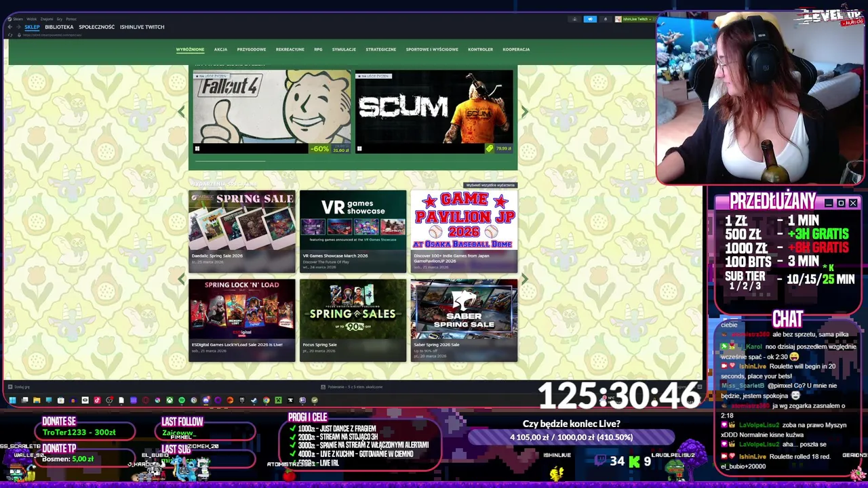Open File Explorer from the taskbar

(37, 400)
